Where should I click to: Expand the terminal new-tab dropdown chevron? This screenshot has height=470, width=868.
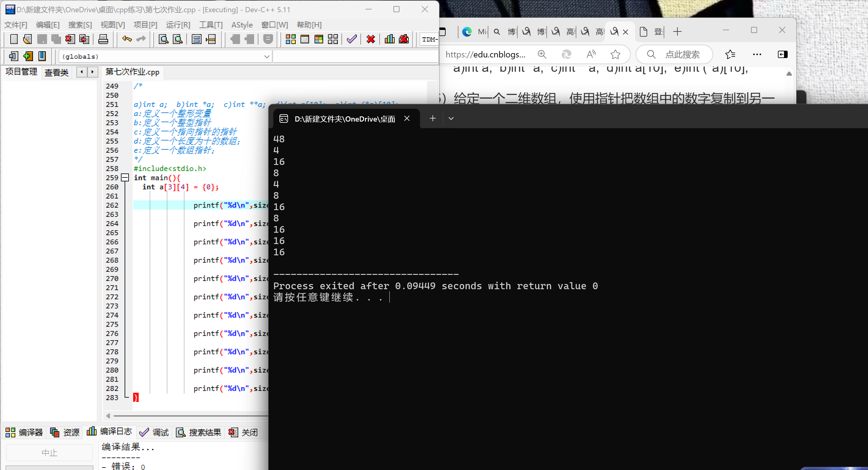pos(451,118)
